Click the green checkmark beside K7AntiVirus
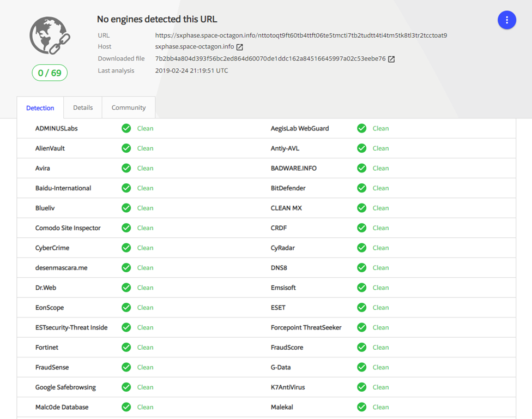This screenshot has height=419, width=532. [x=362, y=387]
